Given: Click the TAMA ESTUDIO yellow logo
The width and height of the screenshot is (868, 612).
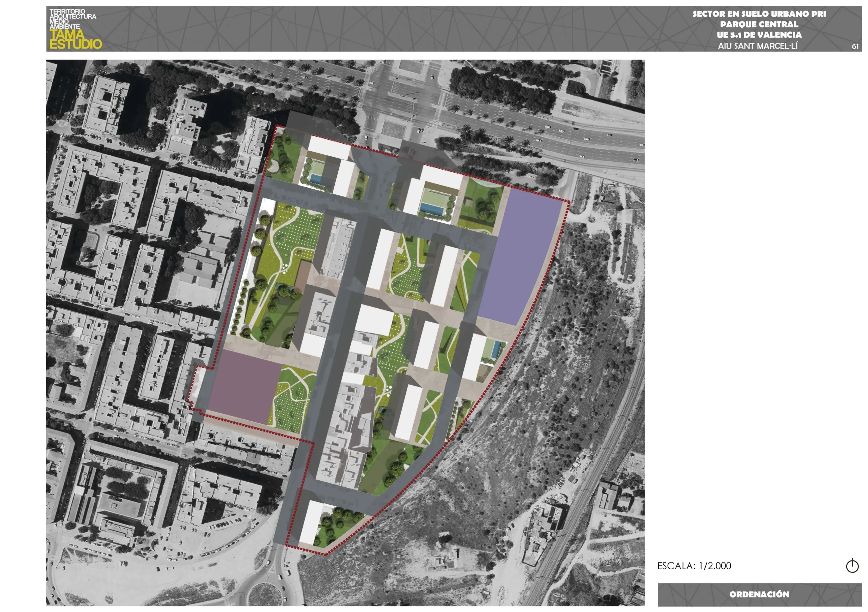Looking at the screenshot, I should tap(75, 39).
